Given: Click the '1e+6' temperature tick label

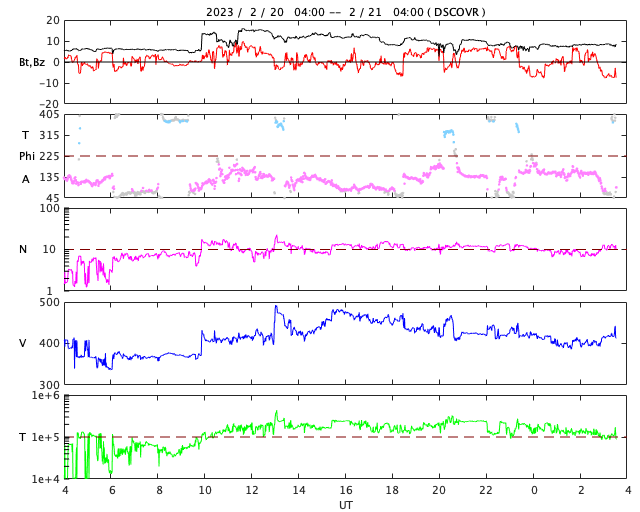Looking at the screenshot, I should pyautogui.click(x=46, y=395).
